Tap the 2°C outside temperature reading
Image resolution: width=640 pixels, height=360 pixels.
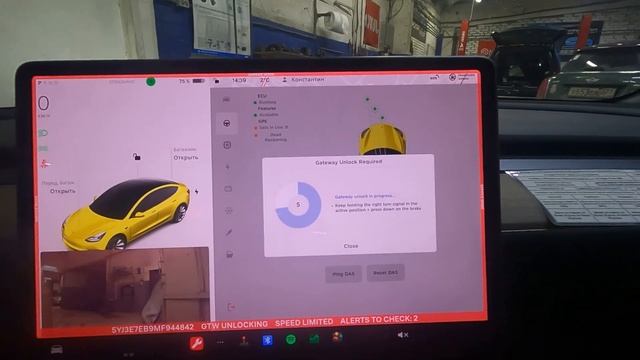264,80
